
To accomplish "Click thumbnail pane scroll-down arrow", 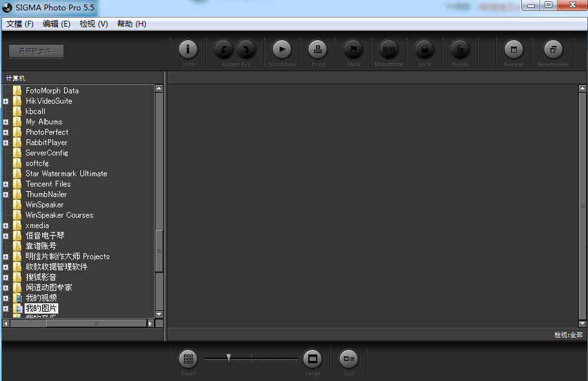I will click(582, 323).
